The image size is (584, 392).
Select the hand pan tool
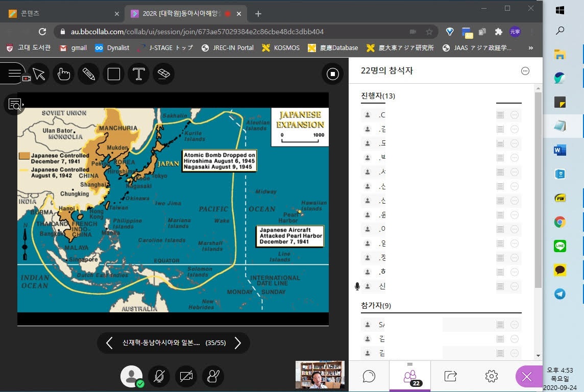pyautogui.click(x=64, y=74)
